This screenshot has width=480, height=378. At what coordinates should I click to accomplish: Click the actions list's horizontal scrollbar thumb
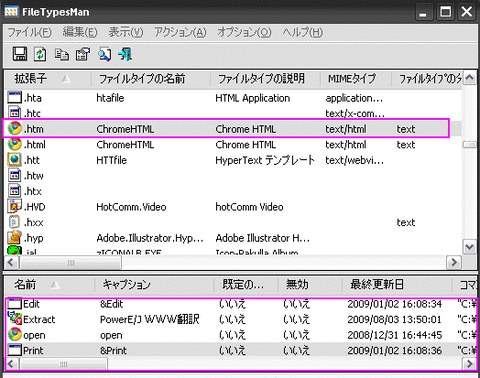point(63,364)
